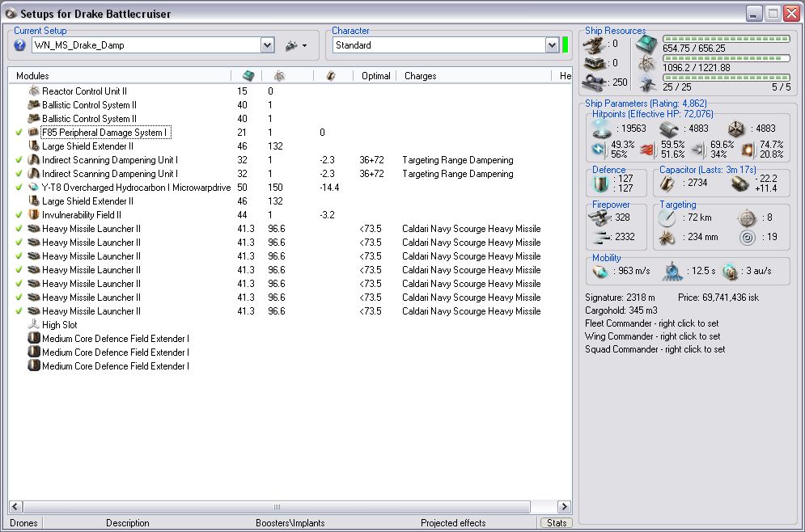
Task: Select the first Ballistic Control System II icon
Action: point(34,104)
